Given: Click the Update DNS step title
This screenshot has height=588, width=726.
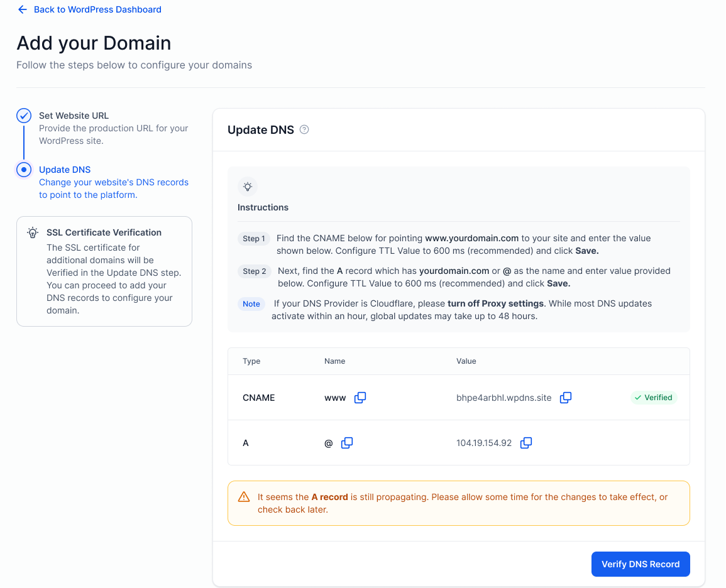Looking at the screenshot, I should click(65, 170).
